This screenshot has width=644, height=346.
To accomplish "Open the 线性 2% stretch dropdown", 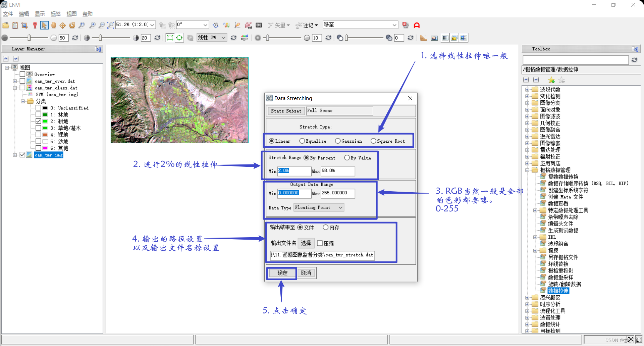I will [223, 38].
